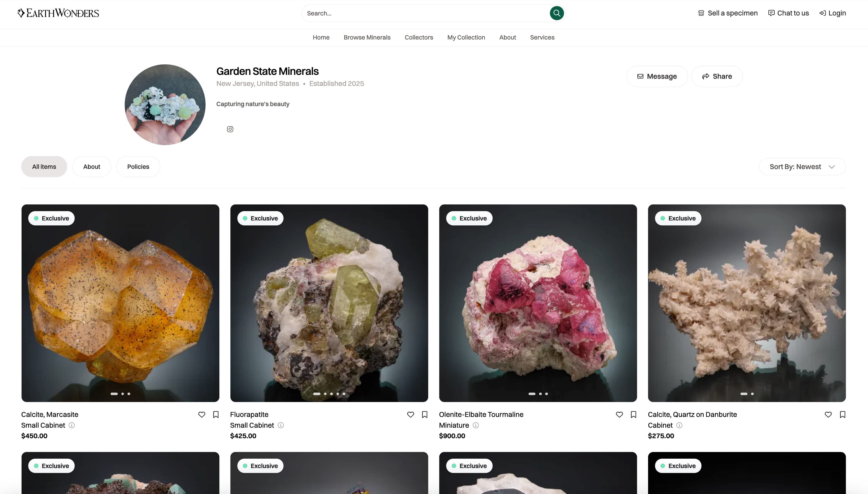Click the Instagram icon on the seller profile
This screenshot has height=494, width=868.
pyautogui.click(x=230, y=129)
